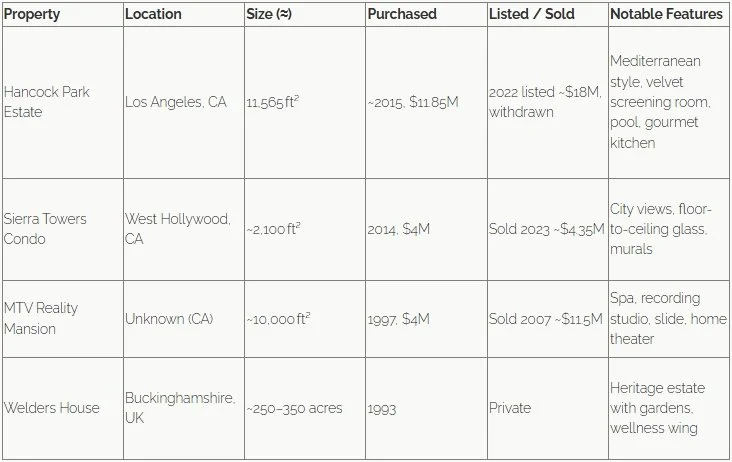The image size is (732, 462).
Task: Select the Location column header
Action: pyautogui.click(x=184, y=14)
